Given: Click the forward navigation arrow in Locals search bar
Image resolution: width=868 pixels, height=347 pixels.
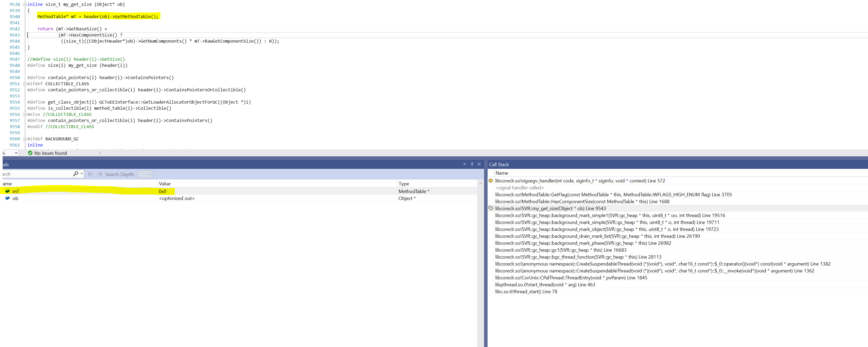Looking at the screenshot, I should pos(99,174).
